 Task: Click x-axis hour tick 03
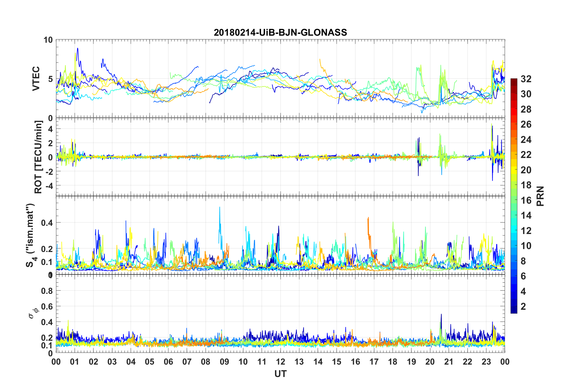[112, 362]
